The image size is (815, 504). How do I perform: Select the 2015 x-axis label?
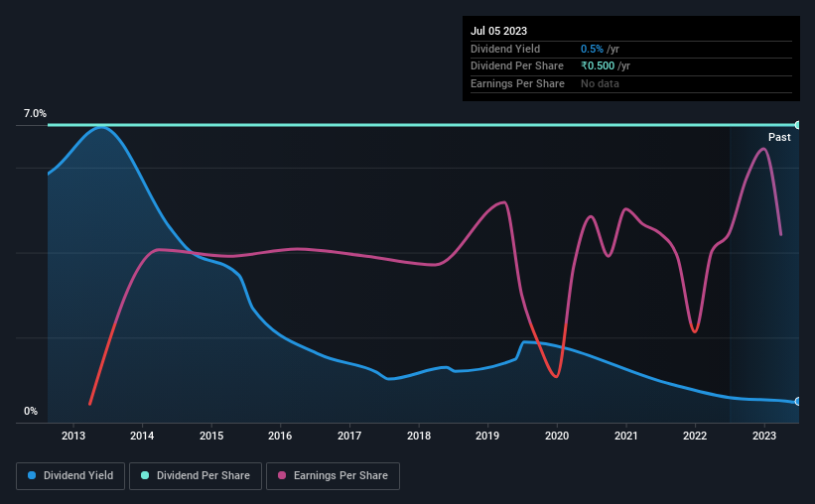tap(211, 436)
